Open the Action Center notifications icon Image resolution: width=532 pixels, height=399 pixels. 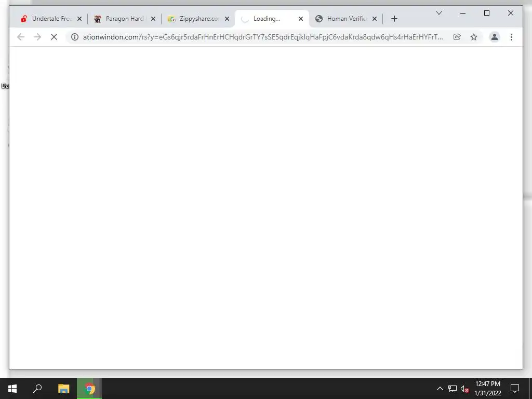point(515,389)
